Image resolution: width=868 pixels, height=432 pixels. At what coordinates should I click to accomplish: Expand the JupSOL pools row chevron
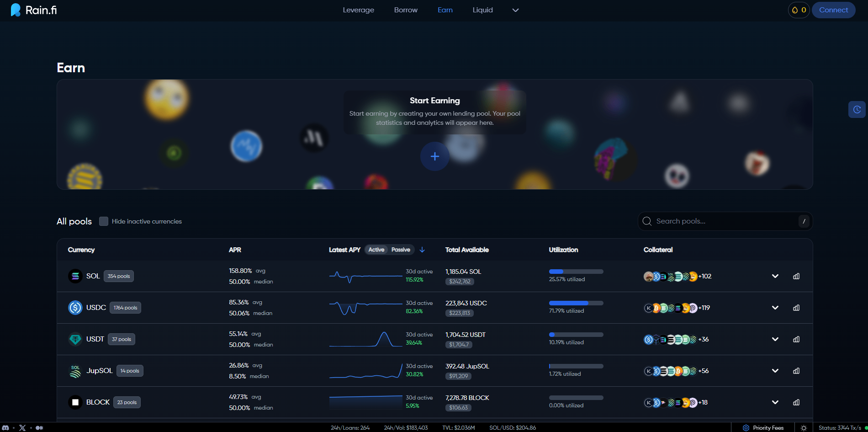(x=775, y=371)
